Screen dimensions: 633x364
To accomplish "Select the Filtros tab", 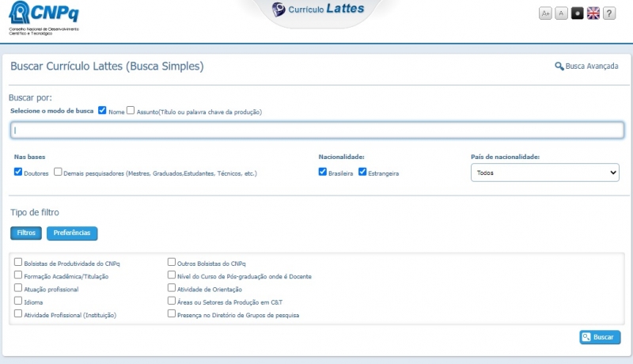I will click(x=26, y=233).
